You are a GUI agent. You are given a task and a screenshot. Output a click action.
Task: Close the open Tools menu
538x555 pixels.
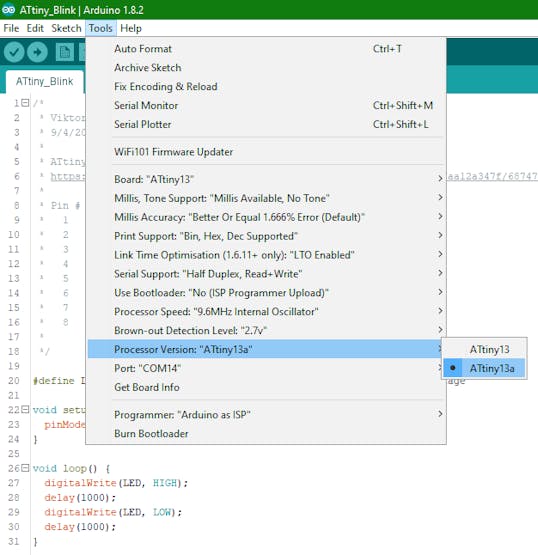[101, 28]
